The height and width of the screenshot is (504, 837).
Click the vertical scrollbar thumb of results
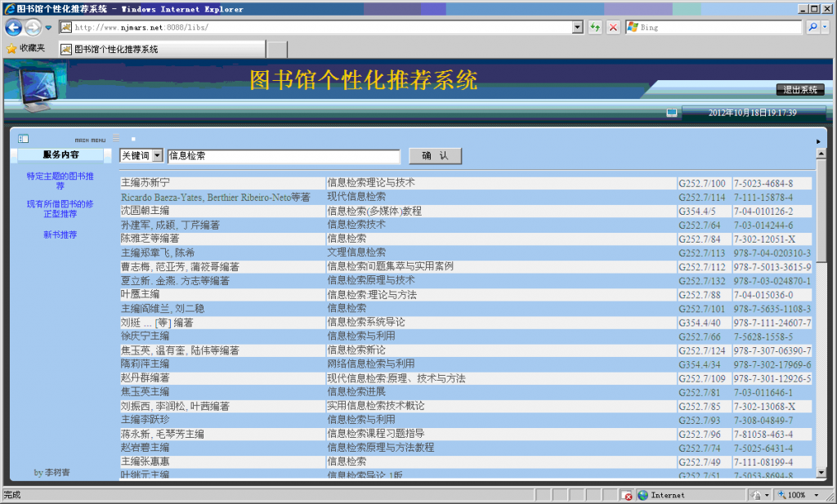(821, 211)
